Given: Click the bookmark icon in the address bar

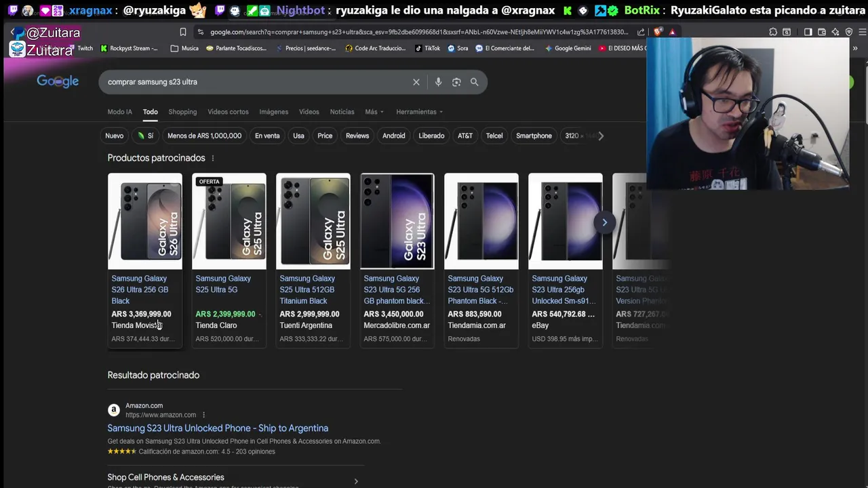Looking at the screenshot, I should (x=182, y=32).
